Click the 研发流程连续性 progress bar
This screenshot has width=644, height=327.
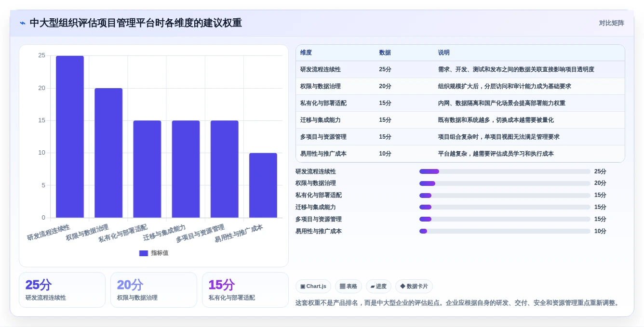click(x=505, y=171)
